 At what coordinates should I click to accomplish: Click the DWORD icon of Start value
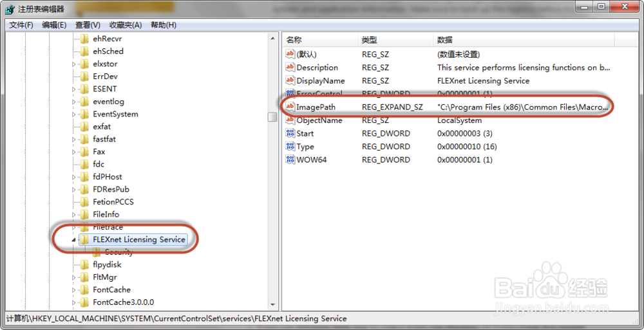click(x=290, y=133)
